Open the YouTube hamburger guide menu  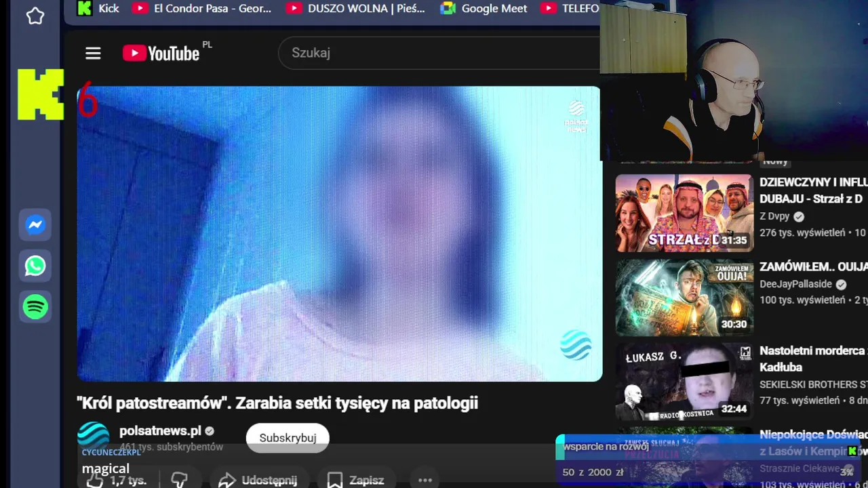(93, 53)
